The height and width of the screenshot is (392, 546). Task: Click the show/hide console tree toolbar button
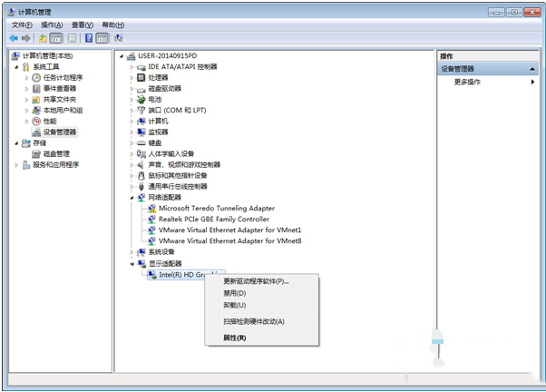(x=55, y=38)
